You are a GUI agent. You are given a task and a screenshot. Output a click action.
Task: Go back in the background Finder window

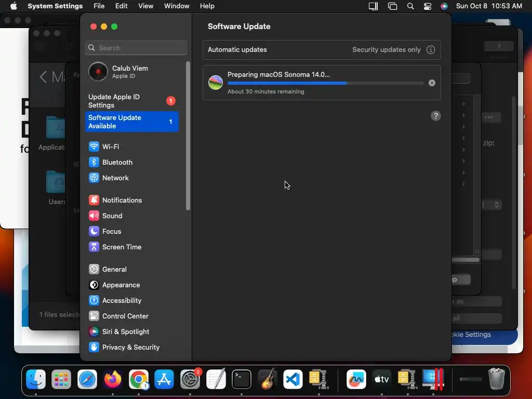43,77
